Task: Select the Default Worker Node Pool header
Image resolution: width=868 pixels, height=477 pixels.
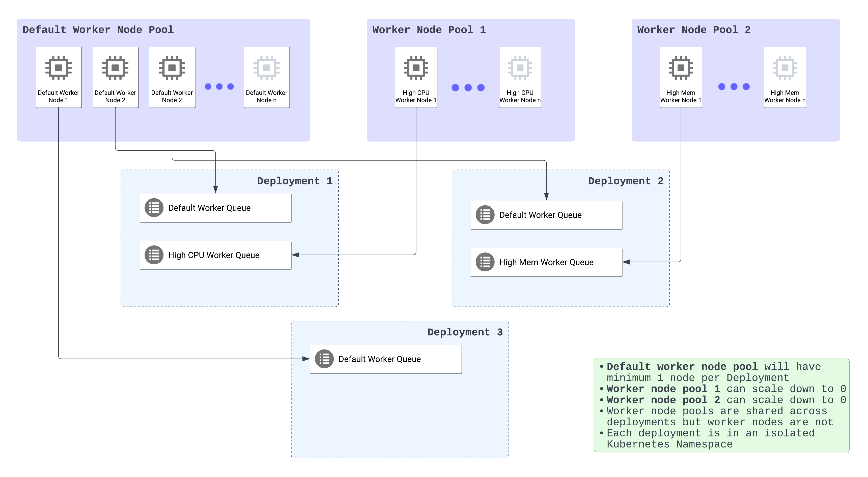Action: pos(98,30)
